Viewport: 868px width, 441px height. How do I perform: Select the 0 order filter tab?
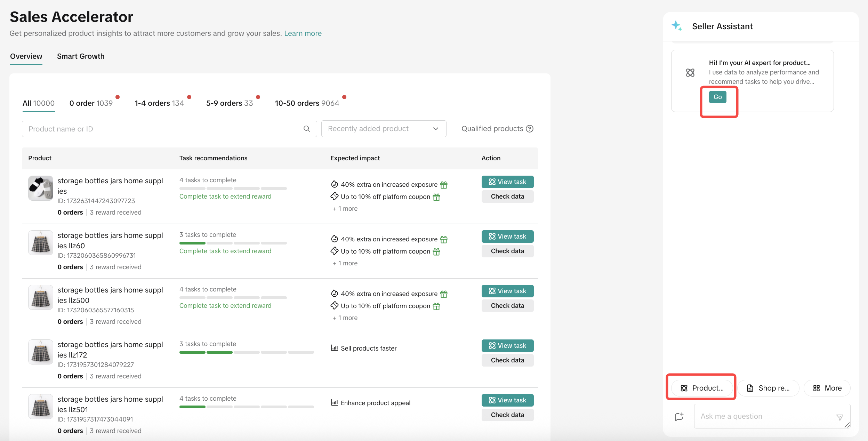[91, 103]
